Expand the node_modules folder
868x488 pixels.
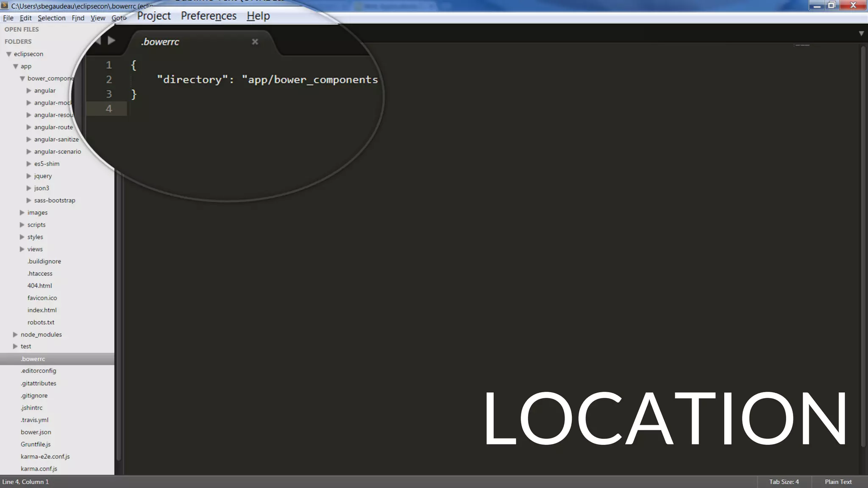[x=15, y=335]
